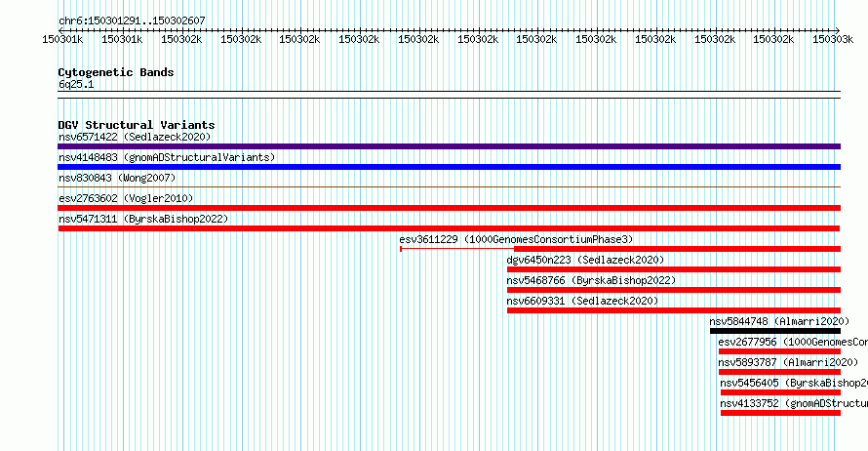The height and width of the screenshot is (451, 868).
Task: Click the chr6:150301291..150302607 region label
Action: click(132, 20)
